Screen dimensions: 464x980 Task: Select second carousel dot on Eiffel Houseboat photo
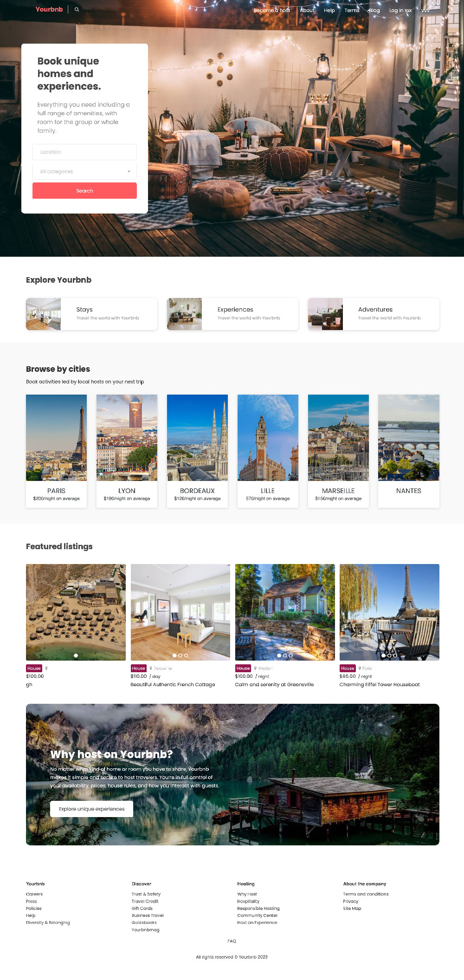[389, 655]
